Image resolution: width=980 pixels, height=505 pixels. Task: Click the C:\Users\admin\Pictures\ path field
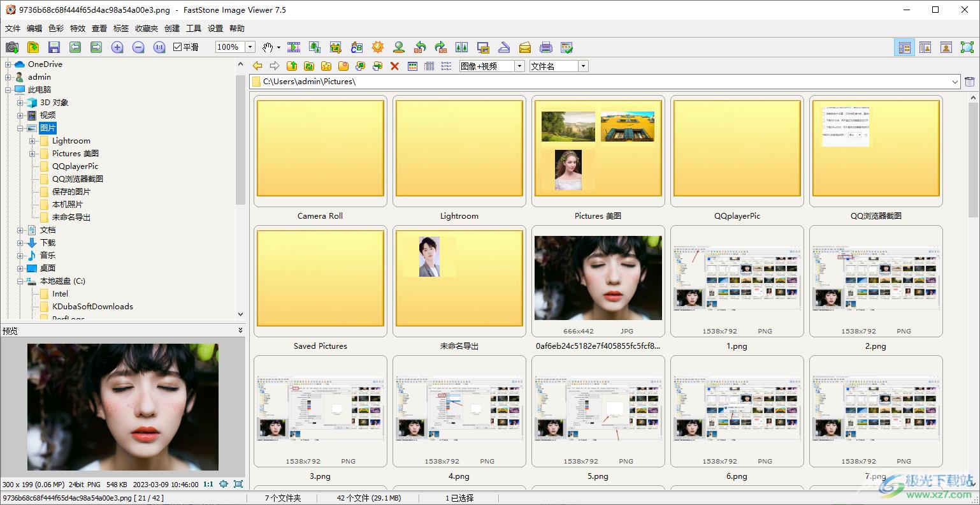point(605,82)
